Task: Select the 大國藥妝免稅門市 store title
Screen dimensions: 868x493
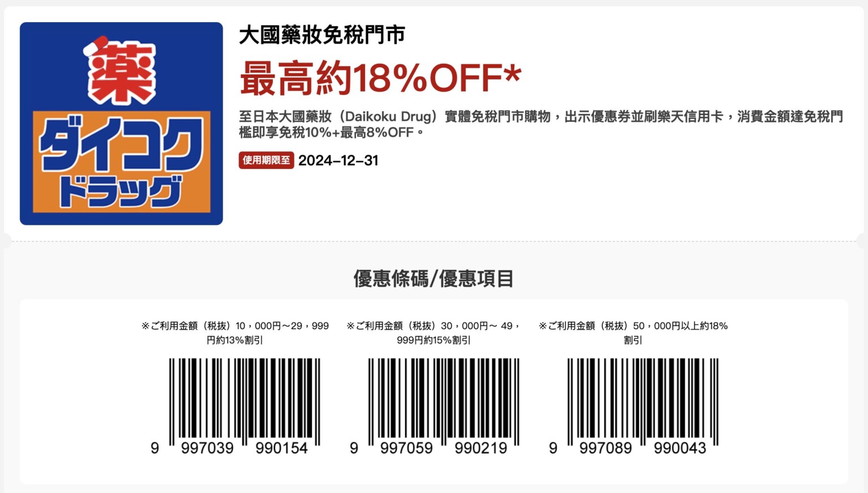Action: coord(322,35)
